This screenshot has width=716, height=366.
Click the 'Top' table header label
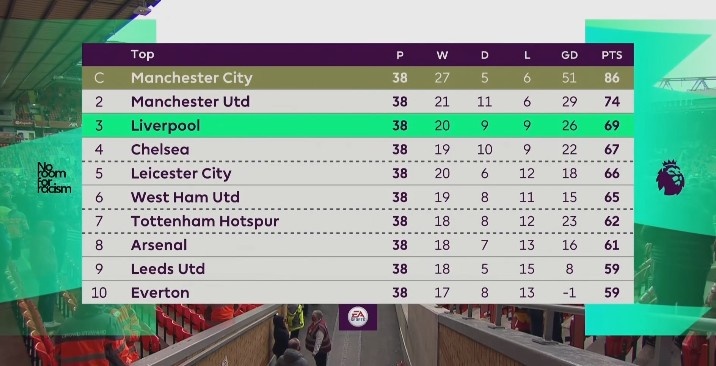(142, 54)
